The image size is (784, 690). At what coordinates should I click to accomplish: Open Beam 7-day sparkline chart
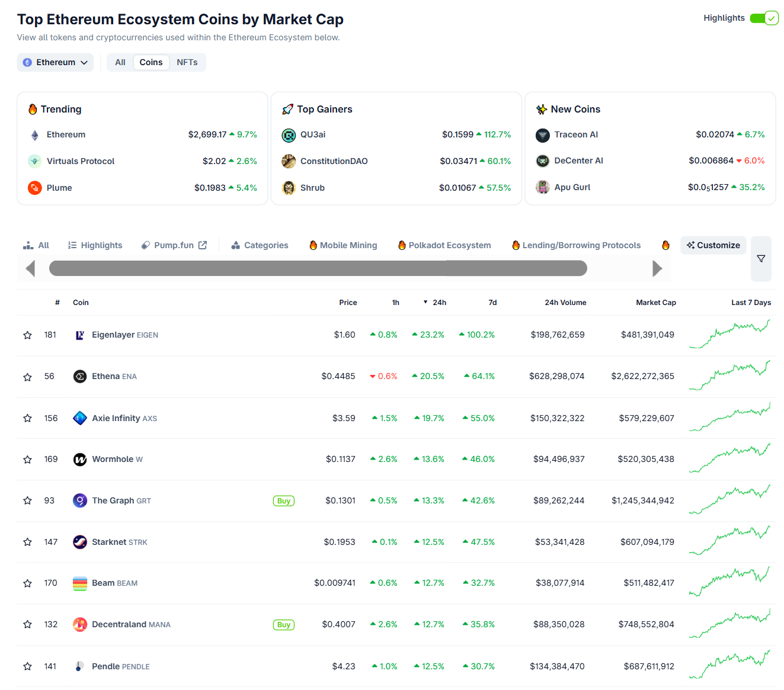click(x=730, y=582)
